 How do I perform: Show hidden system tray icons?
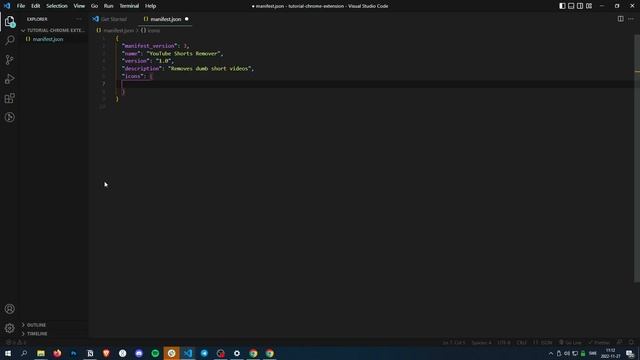pyautogui.click(x=551, y=353)
